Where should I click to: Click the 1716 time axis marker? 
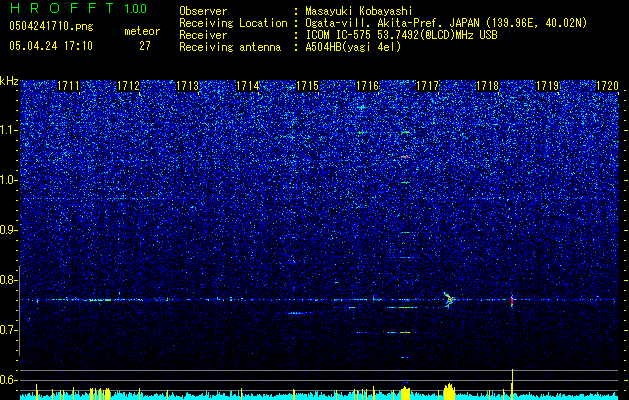[x=367, y=86]
